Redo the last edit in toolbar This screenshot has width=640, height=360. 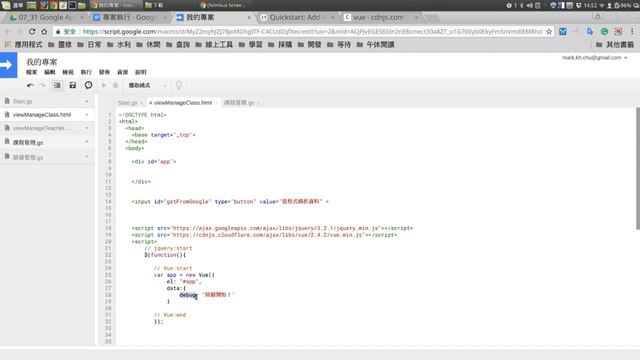[x=42, y=85]
